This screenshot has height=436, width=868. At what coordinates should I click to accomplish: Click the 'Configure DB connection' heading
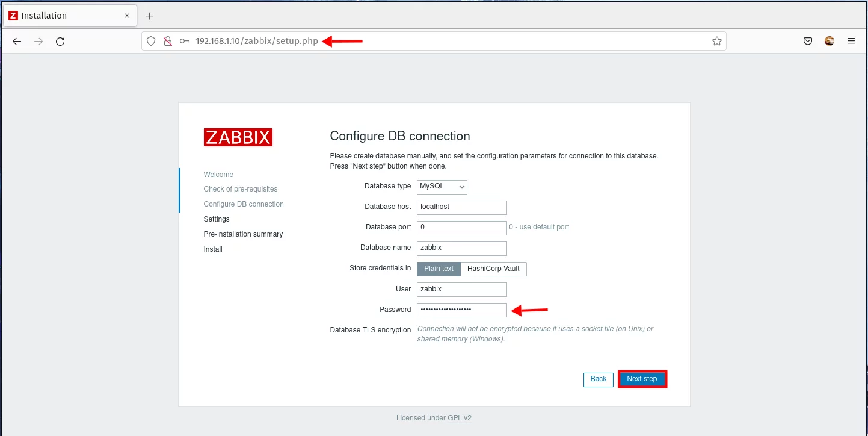point(400,136)
